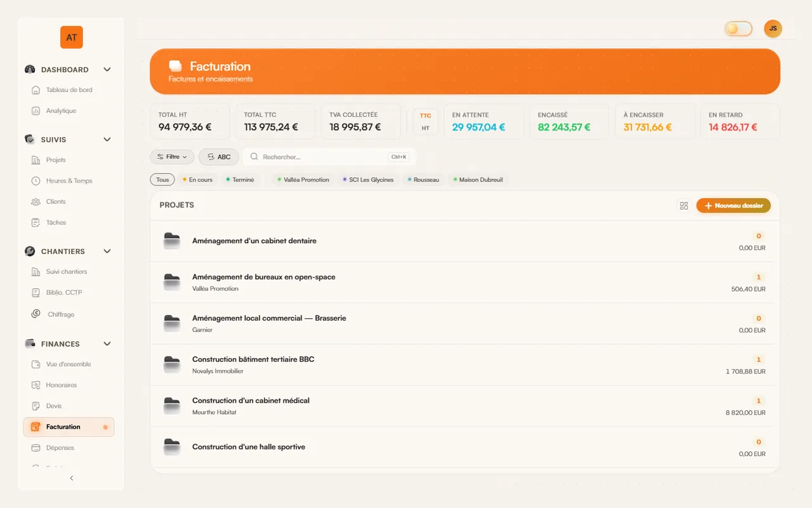
Task: Collapse the CHANTIERS section chevron
Action: (107, 251)
